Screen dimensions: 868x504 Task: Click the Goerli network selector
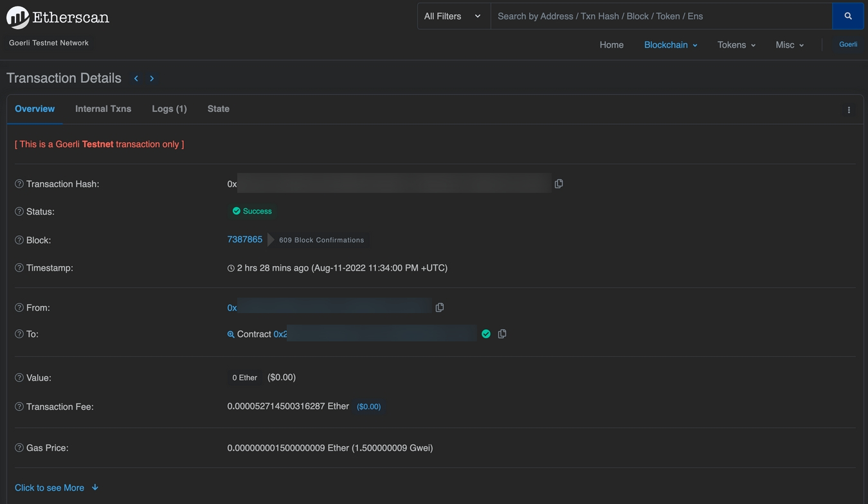click(x=848, y=44)
